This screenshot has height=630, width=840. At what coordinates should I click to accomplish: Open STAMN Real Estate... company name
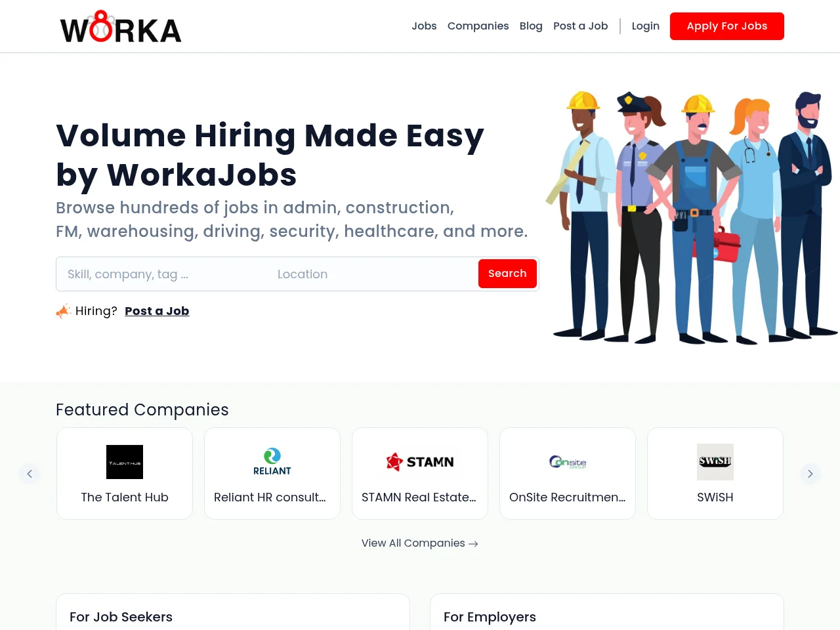(419, 497)
